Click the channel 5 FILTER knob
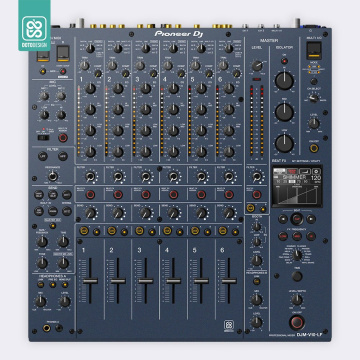This screenshot has width=360, height=360. [201, 176]
